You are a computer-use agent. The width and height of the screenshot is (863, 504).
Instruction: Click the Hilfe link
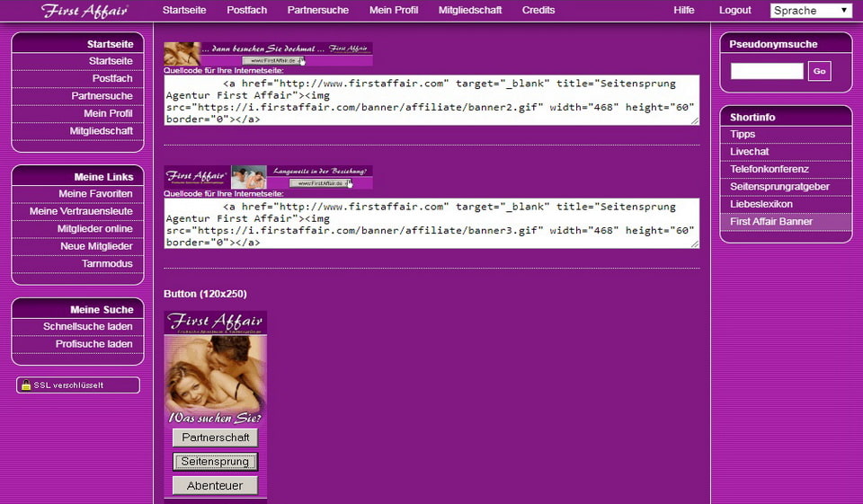click(x=683, y=11)
